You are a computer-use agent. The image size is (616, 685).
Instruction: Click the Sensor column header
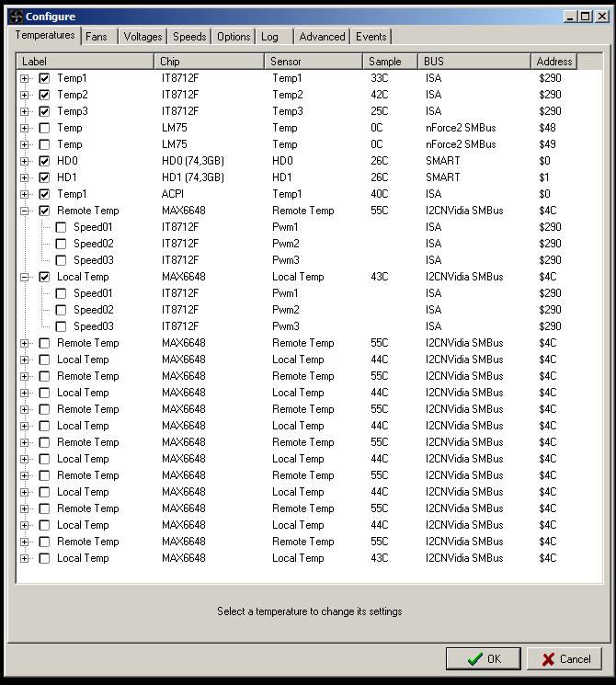pyautogui.click(x=314, y=62)
